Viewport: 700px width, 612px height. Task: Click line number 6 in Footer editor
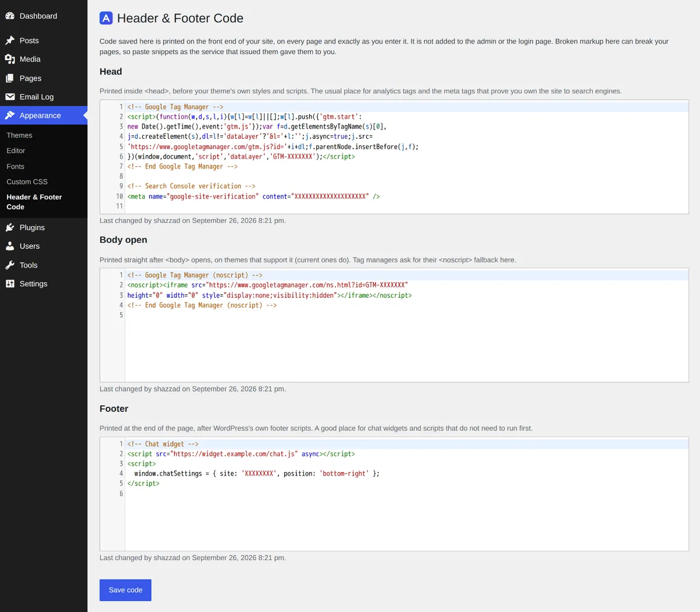click(121, 493)
